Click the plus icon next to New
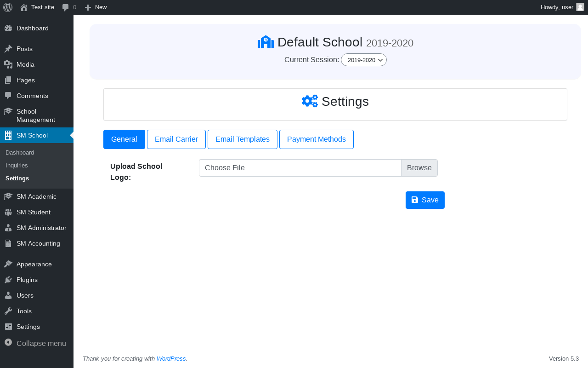Screen dimensions: 588x368 click(x=88, y=7)
